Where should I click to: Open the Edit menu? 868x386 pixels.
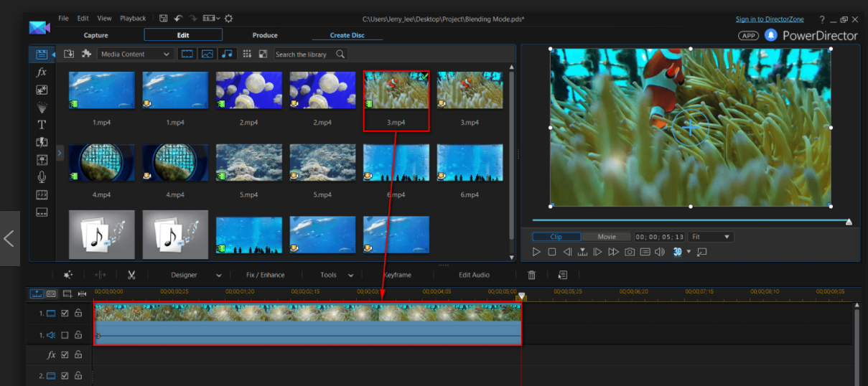click(83, 18)
